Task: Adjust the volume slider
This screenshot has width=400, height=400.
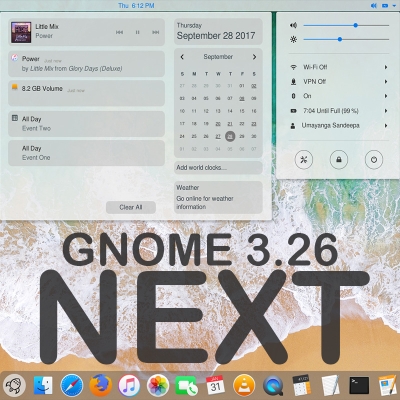Action: click(x=346, y=25)
